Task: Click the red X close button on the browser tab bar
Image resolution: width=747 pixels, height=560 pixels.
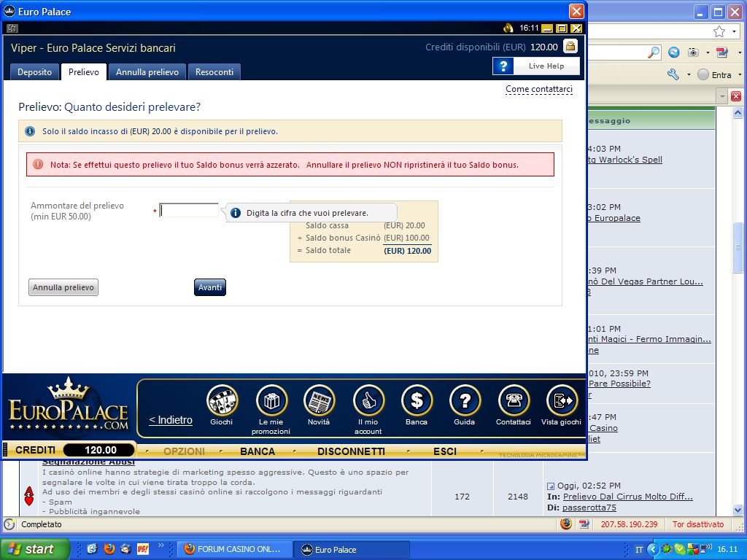Action: pos(736,97)
